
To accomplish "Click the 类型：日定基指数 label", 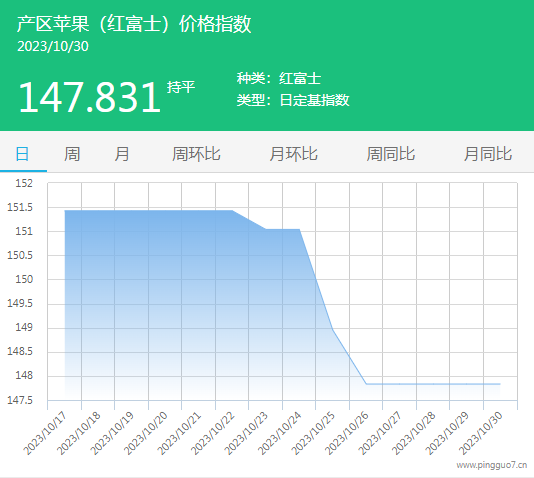I will pyautogui.click(x=293, y=100).
